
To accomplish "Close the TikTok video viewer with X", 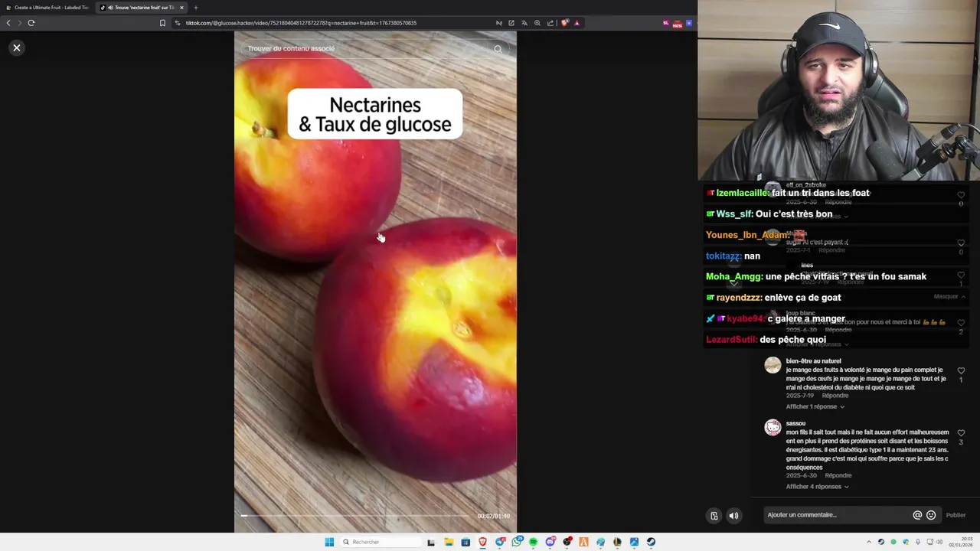I will 17,47.
